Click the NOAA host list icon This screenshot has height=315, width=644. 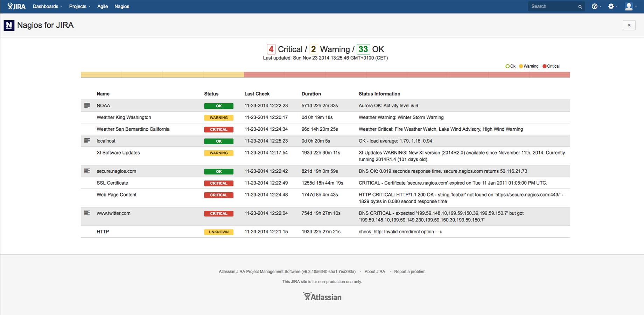[87, 105]
